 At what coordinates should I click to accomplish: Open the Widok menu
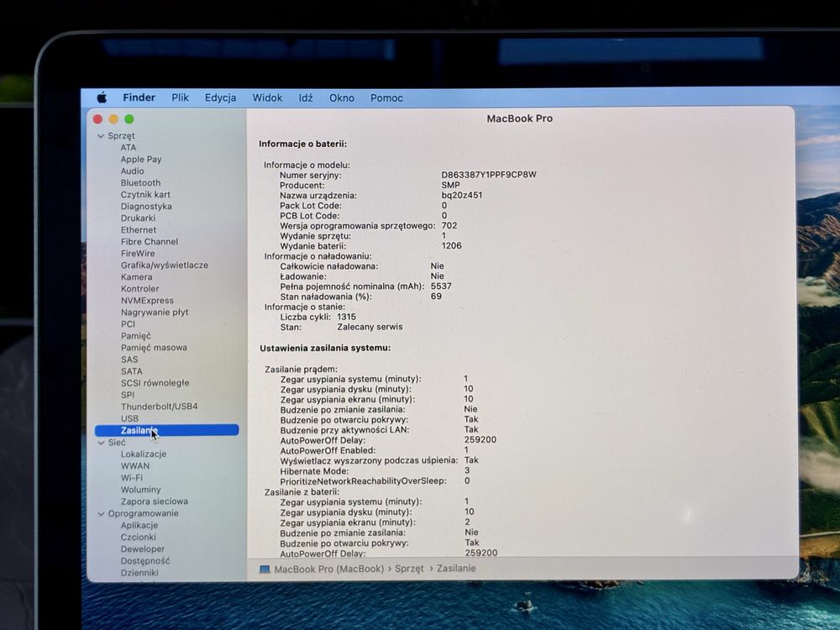coord(267,98)
